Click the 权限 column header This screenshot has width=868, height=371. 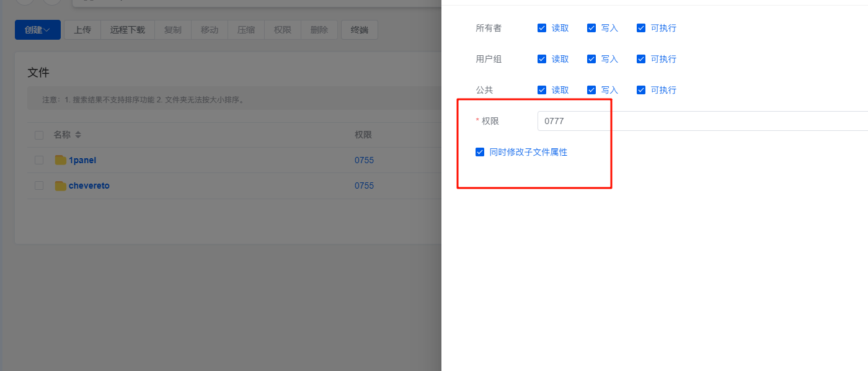pos(363,135)
